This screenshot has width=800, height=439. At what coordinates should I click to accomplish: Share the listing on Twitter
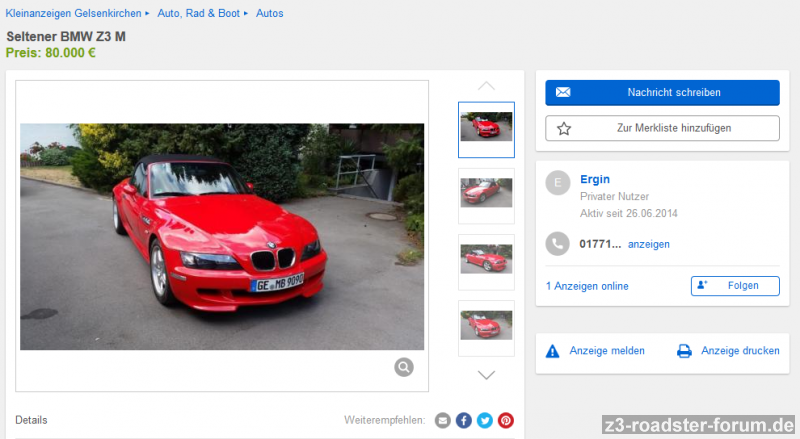click(x=485, y=421)
